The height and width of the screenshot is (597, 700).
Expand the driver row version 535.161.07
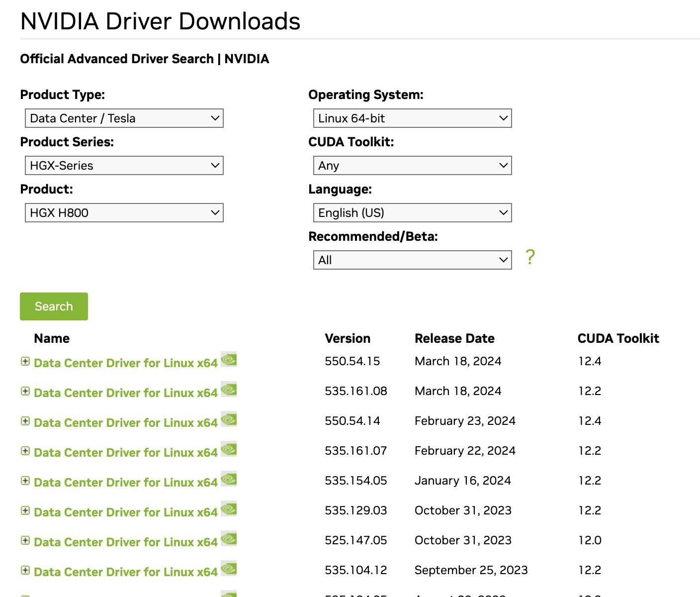click(25, 451)
